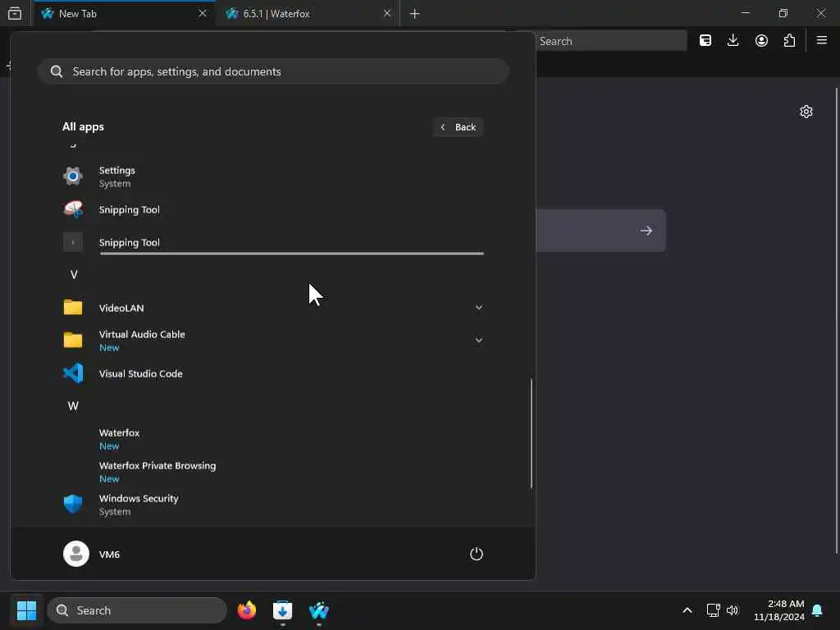Click the W letter section header
Image resolution: width=840 pixels, height=630 pixels.
coord(73,406)
